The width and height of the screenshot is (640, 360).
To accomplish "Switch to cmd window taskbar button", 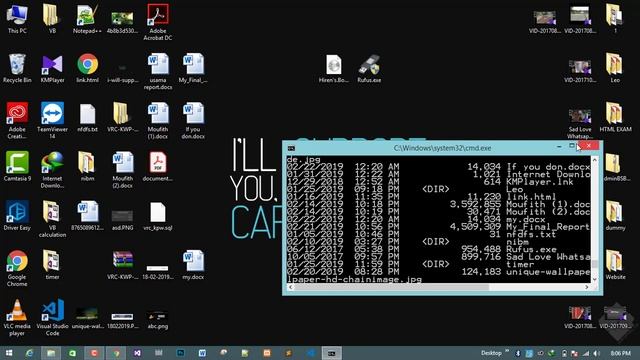I will 331,353.
